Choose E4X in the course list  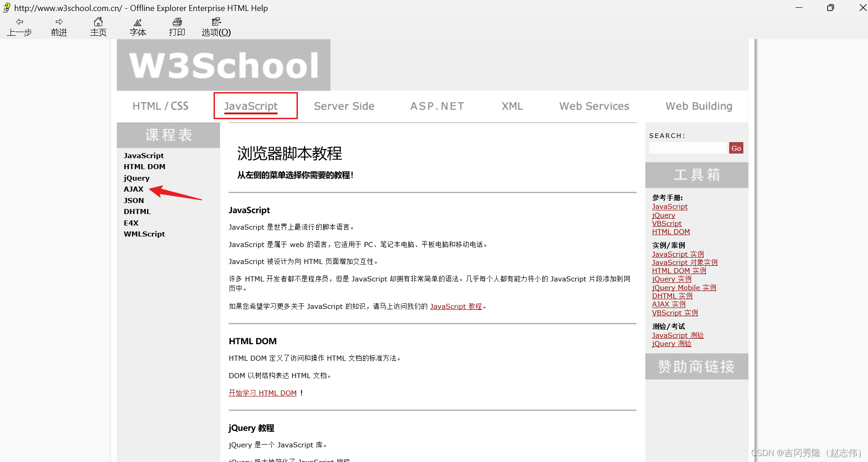click(131, 223)
